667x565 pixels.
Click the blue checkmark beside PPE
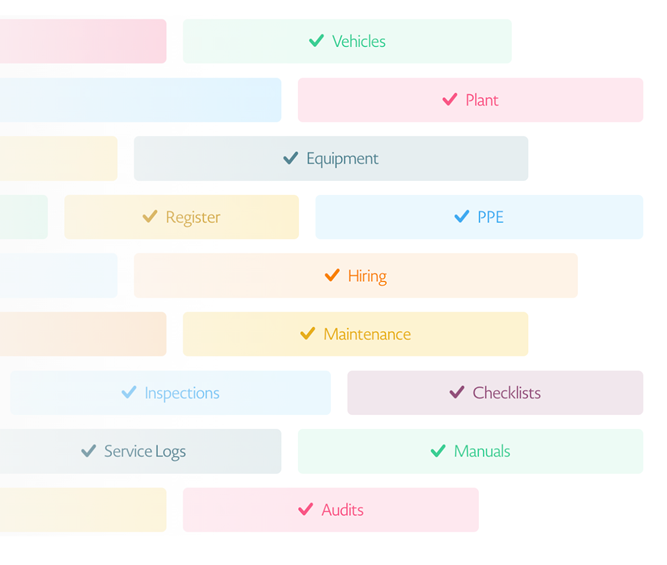(x=462, y=217)
